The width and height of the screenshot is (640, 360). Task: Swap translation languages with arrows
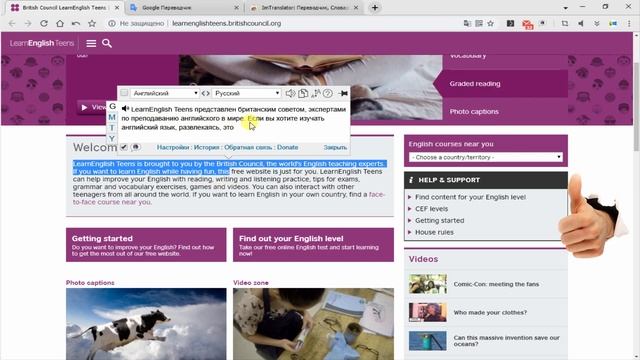pos(205,93)
